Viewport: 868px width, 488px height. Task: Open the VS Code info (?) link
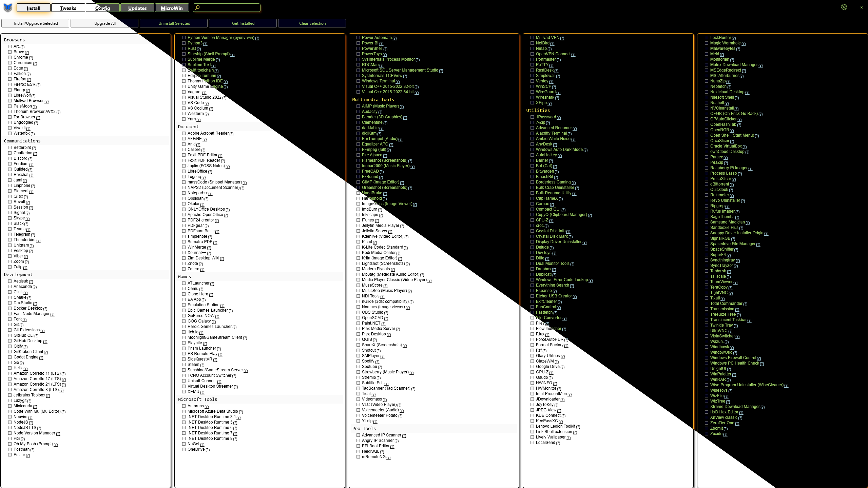coord(207,103)
